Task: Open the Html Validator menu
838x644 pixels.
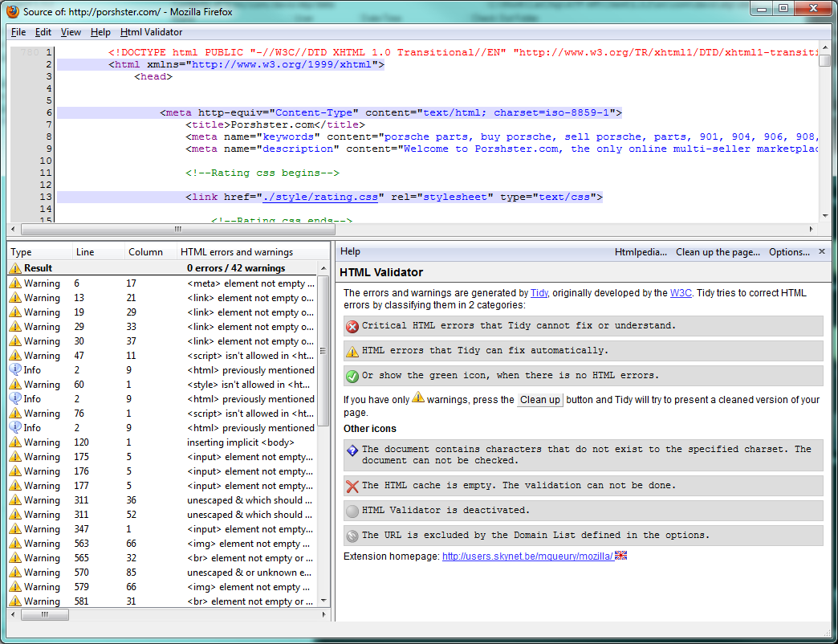Action: [x=151, y=32]
